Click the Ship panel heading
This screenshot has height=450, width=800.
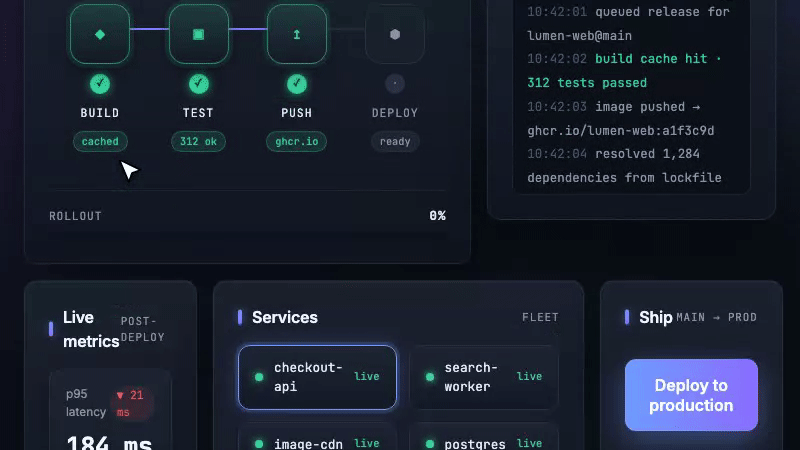(x=656, y=317)
